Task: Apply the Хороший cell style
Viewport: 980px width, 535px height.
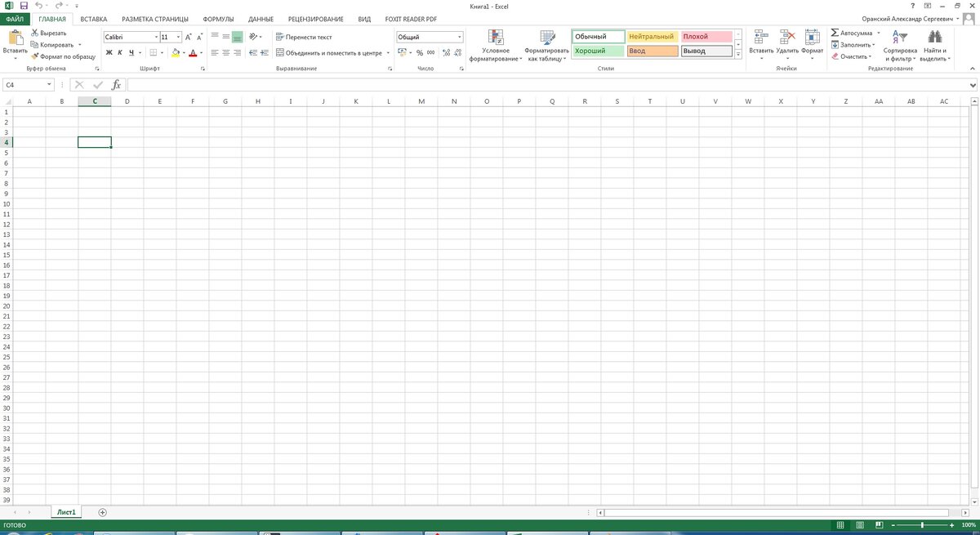Action: [599, 51]
